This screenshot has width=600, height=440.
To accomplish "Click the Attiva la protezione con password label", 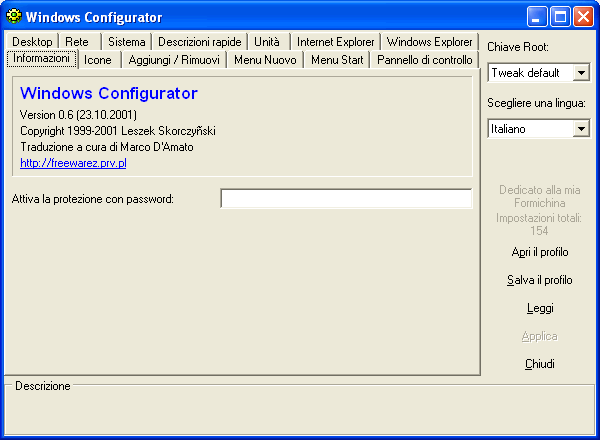I will point(93,199).
